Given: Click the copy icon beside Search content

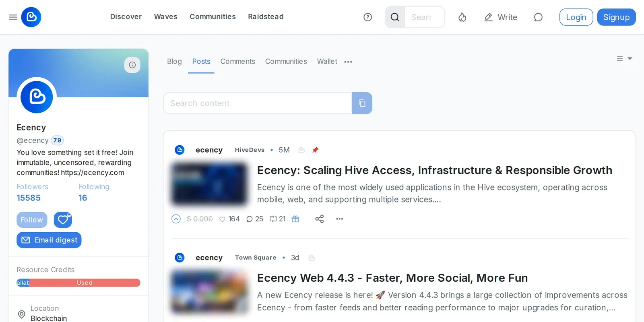Looking at the screenshot, I should point(362,103).
